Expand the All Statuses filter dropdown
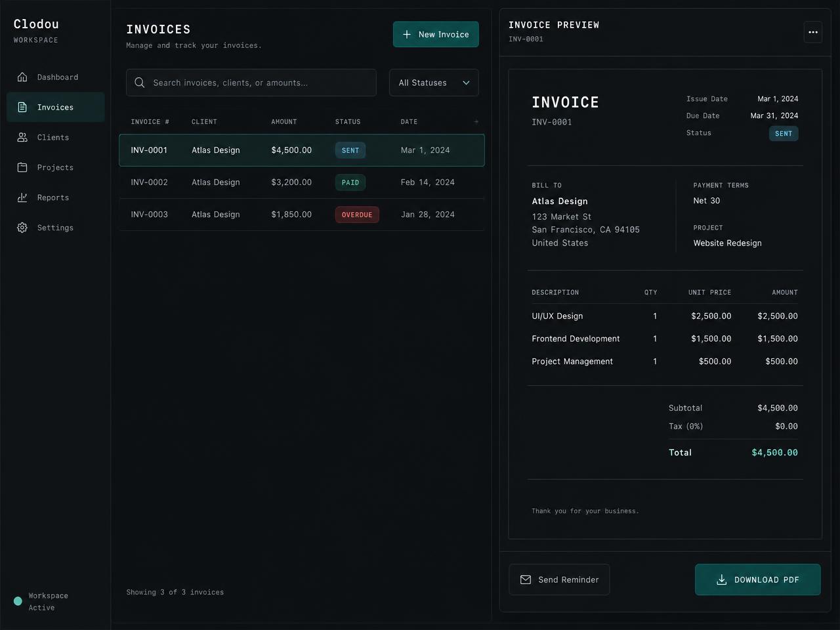 point(434,83)
